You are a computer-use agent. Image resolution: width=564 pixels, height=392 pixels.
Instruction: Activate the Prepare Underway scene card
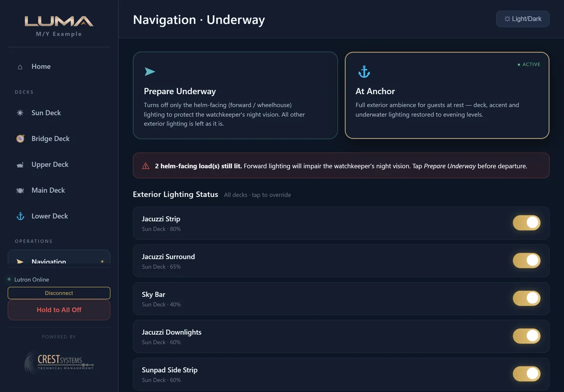coord(235,95)
